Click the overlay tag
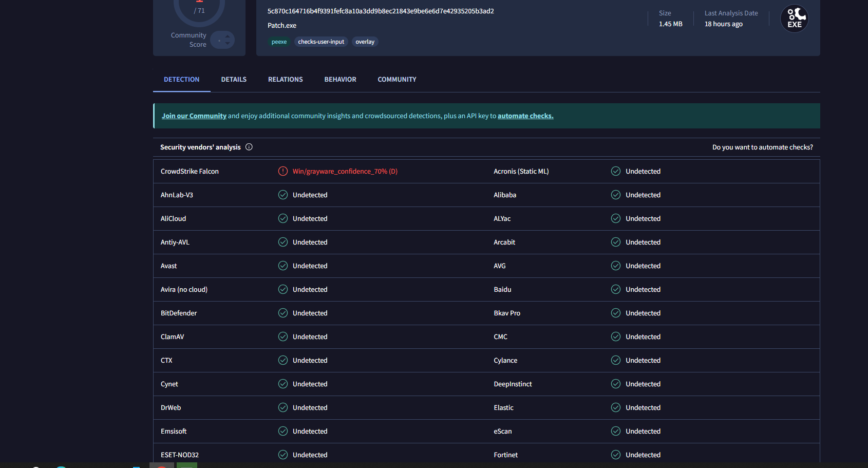Screen dimensions: 868x468 (365, 42)
